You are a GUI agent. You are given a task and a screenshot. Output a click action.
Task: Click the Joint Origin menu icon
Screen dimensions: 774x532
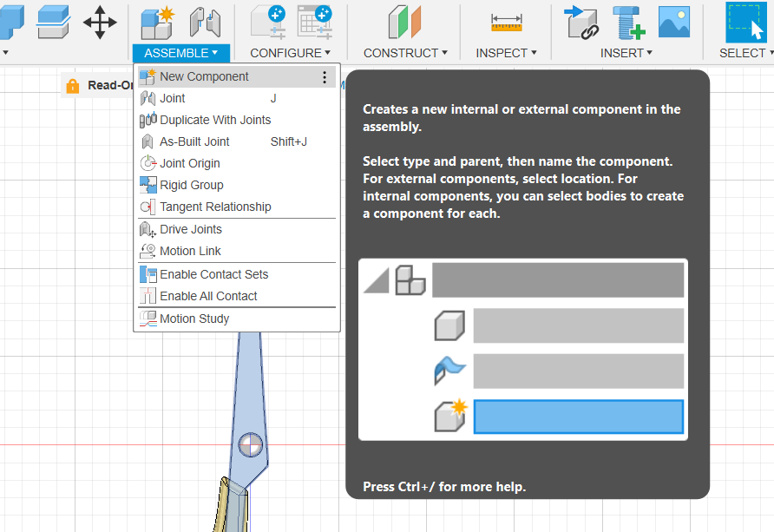(x=148, y=163)
